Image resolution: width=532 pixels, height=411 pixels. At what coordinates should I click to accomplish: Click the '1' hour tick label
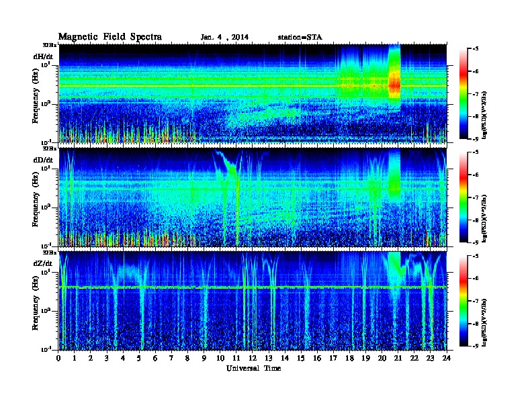pos(75,359)
